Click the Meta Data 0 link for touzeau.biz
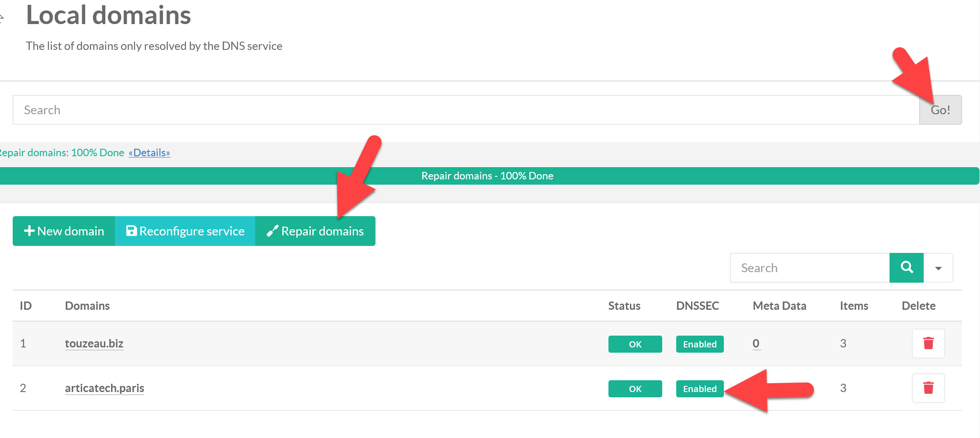This screenshot has height=438, width=980. 756,343
